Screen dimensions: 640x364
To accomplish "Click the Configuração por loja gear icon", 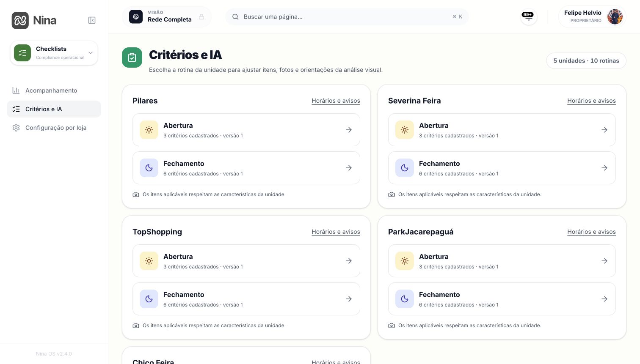I will click(16, 128).
